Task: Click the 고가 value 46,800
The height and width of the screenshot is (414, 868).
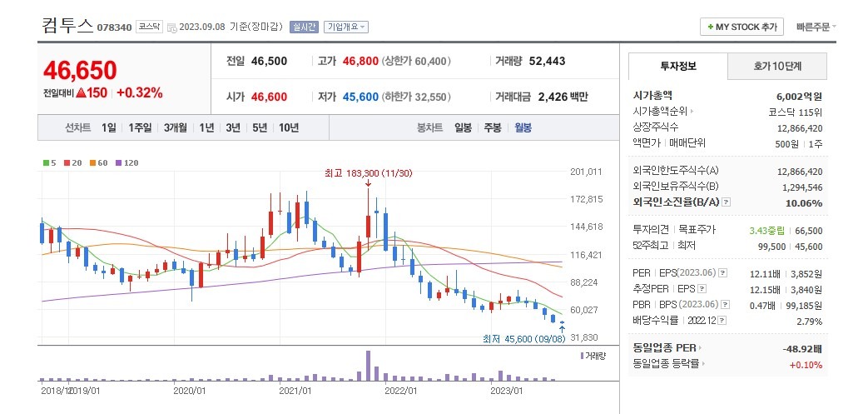Action: pos(360,61)
